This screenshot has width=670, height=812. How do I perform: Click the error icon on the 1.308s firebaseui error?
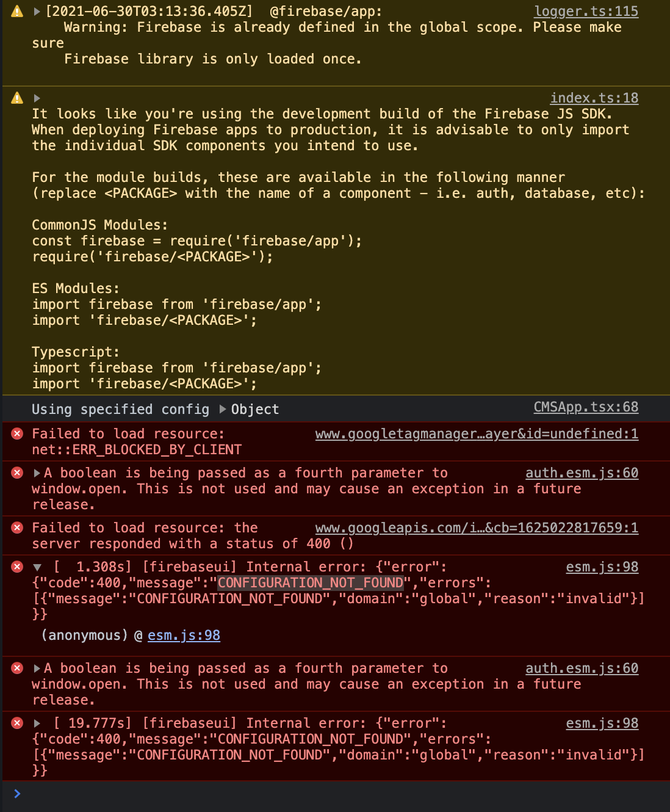(16, 567)
